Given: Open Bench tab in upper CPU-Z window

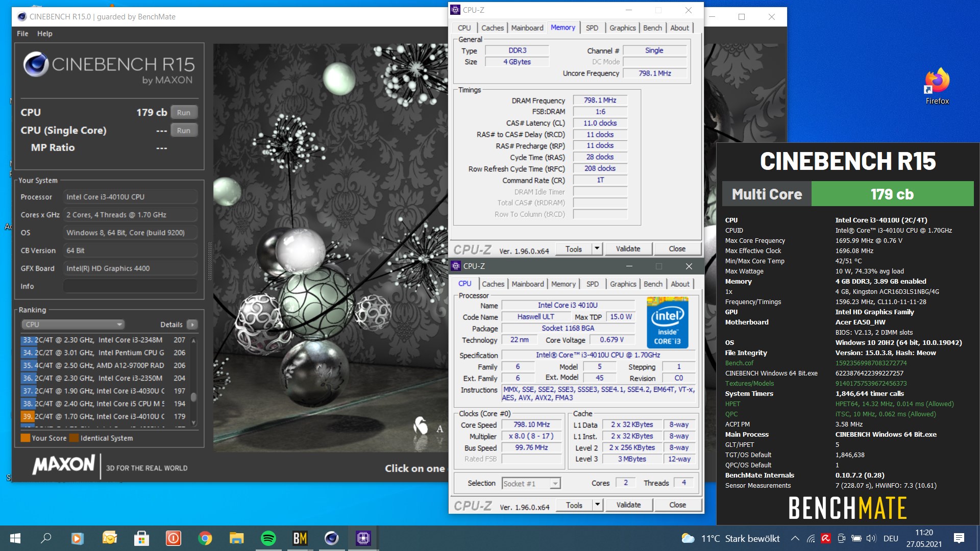Looking at the screenshot, I should tap(652, 28).
